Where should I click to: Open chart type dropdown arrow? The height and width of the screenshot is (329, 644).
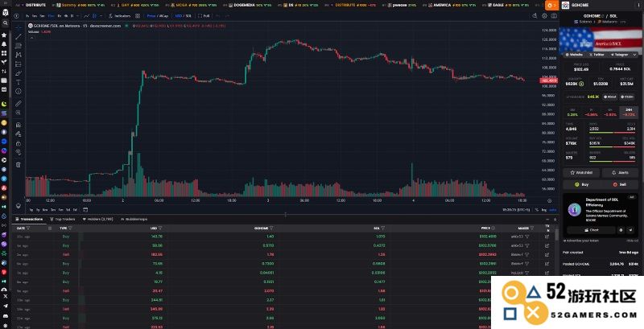pyautogui.click(x=101, y=15)
